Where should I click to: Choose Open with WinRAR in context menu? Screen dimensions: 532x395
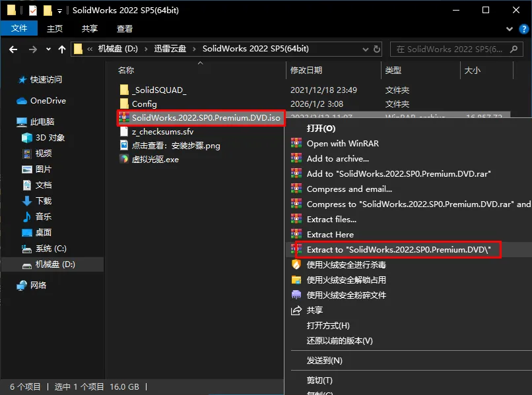pyautogui.click(x=343, y=143)
